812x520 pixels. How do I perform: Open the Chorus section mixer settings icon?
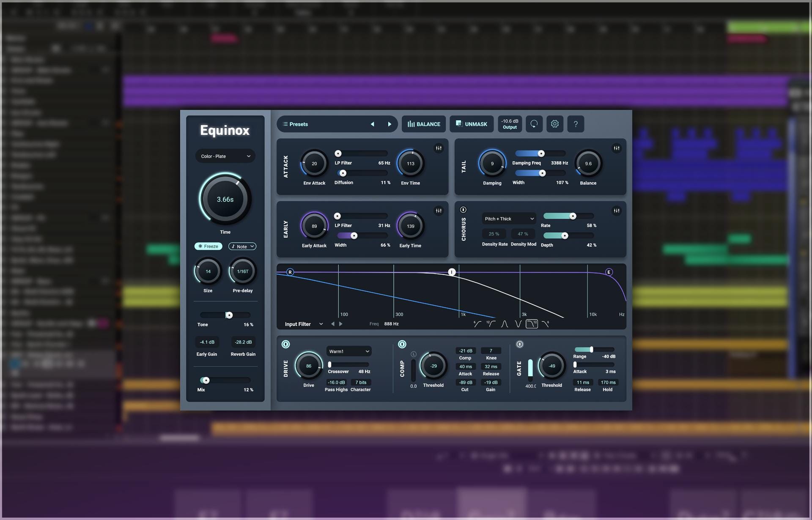(617, 211)
